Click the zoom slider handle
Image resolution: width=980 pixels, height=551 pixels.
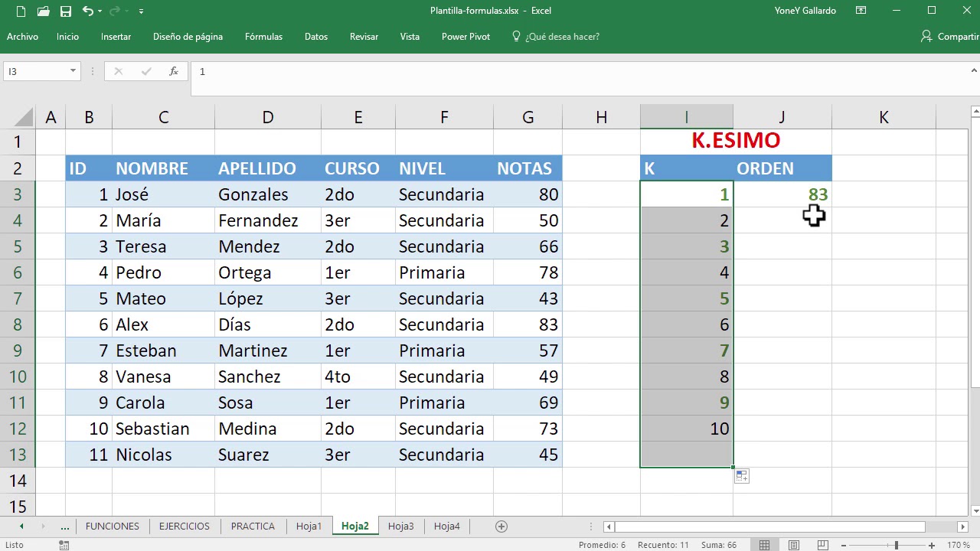pos(897,544)
